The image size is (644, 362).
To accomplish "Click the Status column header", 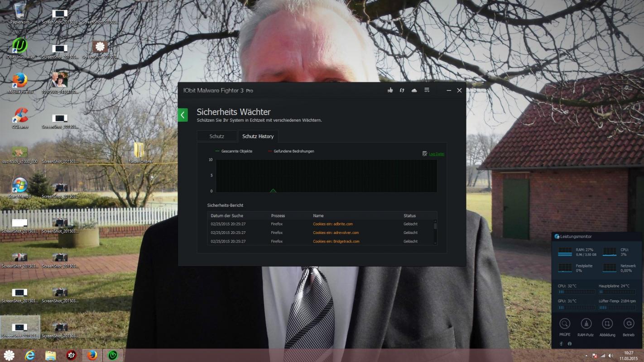I will [410, 215].
